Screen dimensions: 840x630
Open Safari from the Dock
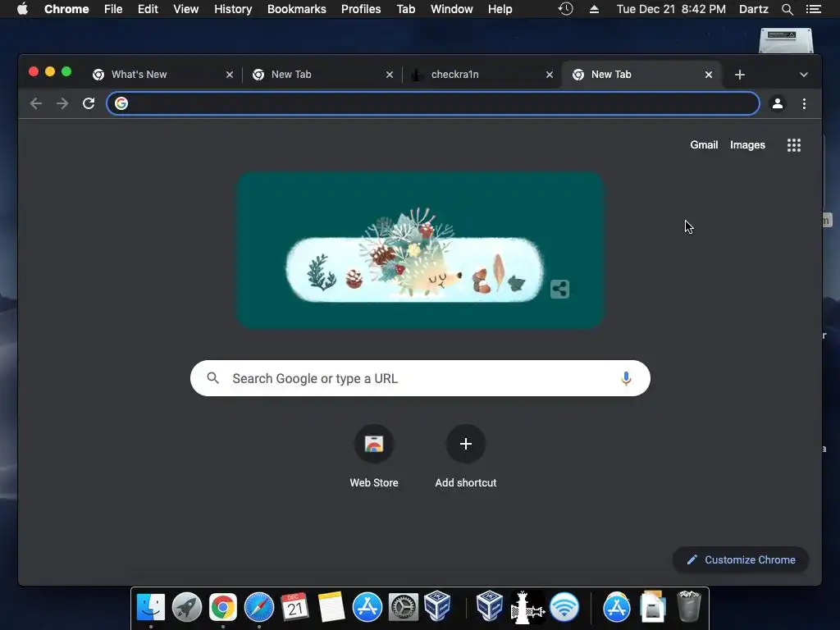pyautogui.click(x=258, y=607)
